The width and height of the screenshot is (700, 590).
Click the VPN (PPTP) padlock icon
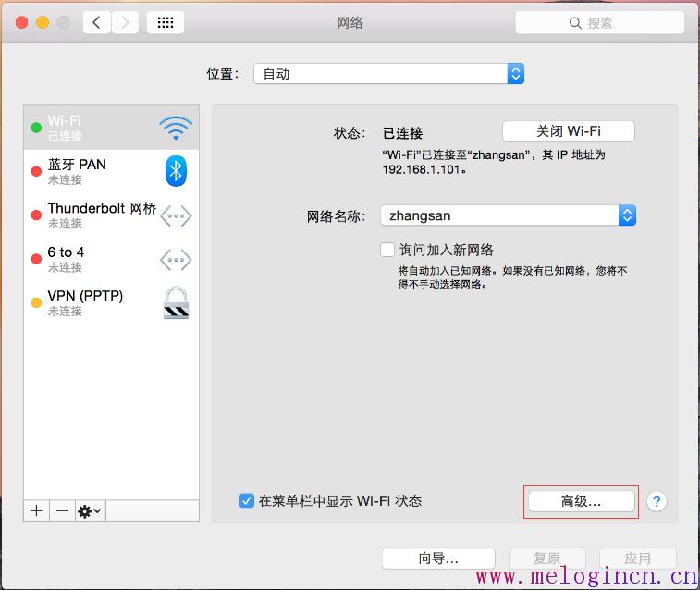(176, 303)
